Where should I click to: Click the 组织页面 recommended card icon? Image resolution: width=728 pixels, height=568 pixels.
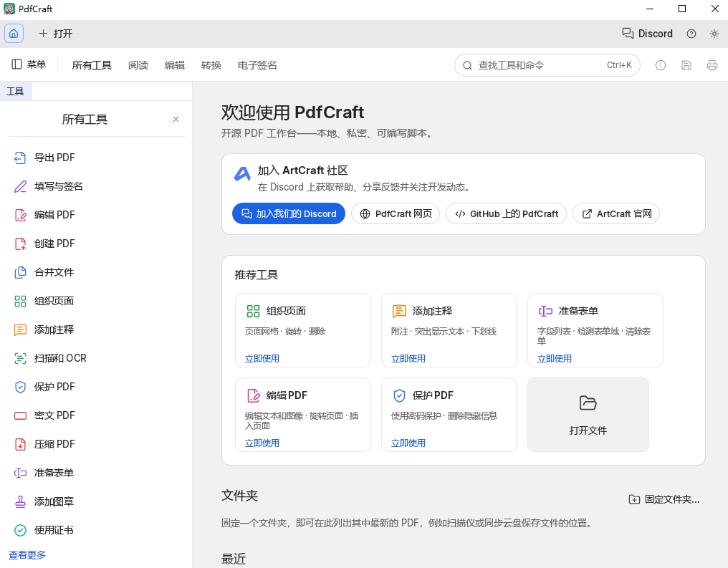[253, 311]
